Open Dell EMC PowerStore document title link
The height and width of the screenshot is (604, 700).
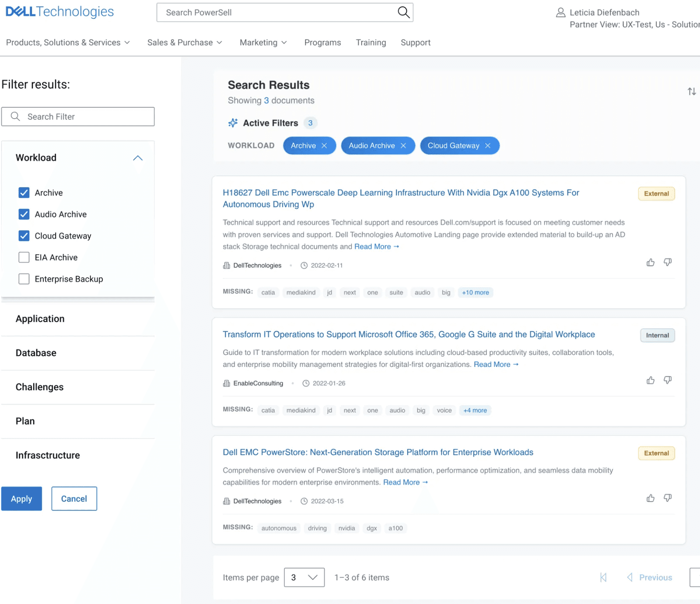pos(378,452)
